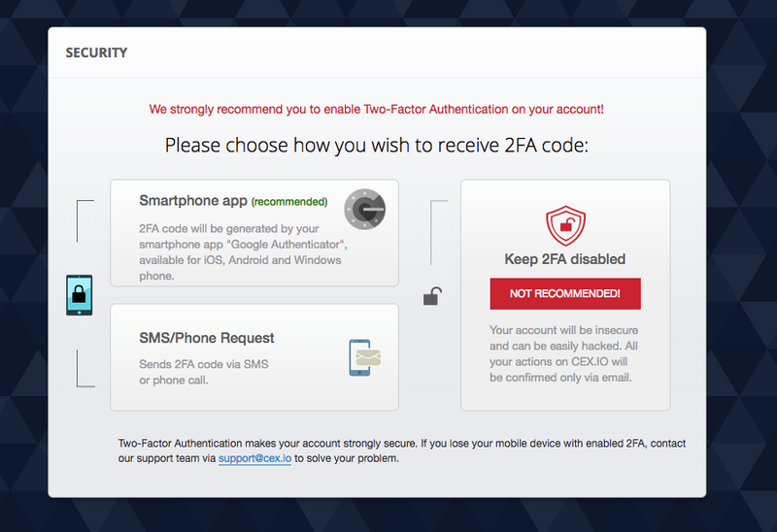Click the 'Please choose how you wish' heading
777x532 pixels.
[x=377, y=146]
